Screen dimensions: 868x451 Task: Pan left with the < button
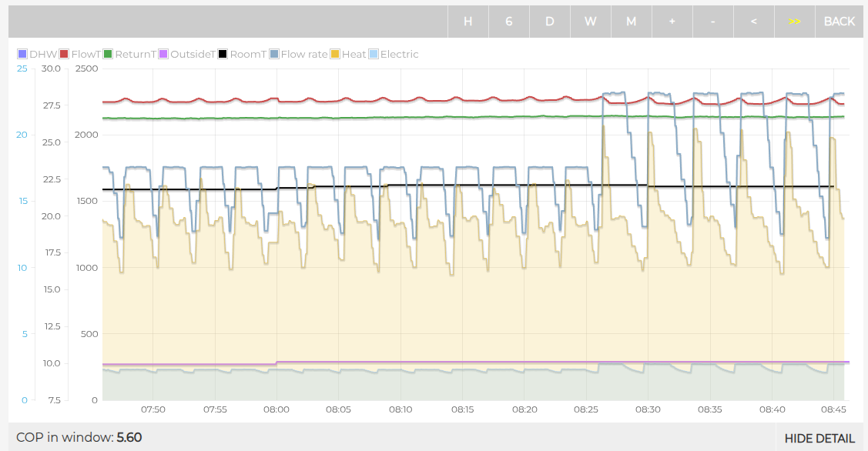[753, 22]
